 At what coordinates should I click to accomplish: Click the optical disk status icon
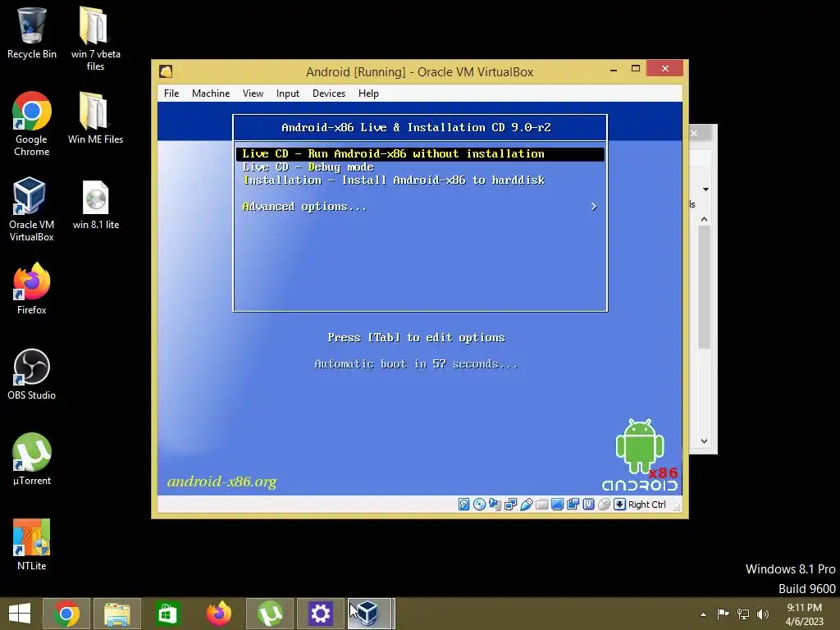pos(479,504)
